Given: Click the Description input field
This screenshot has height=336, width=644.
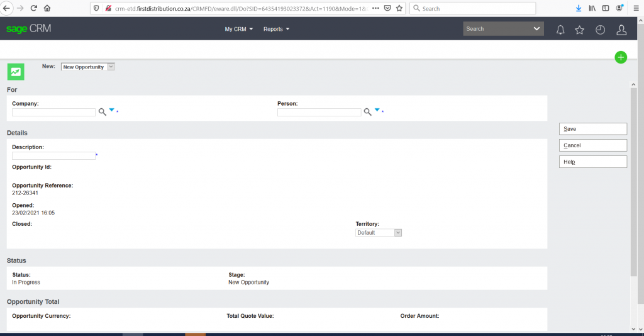Looking at the screenshot, I should coord(53,155).
